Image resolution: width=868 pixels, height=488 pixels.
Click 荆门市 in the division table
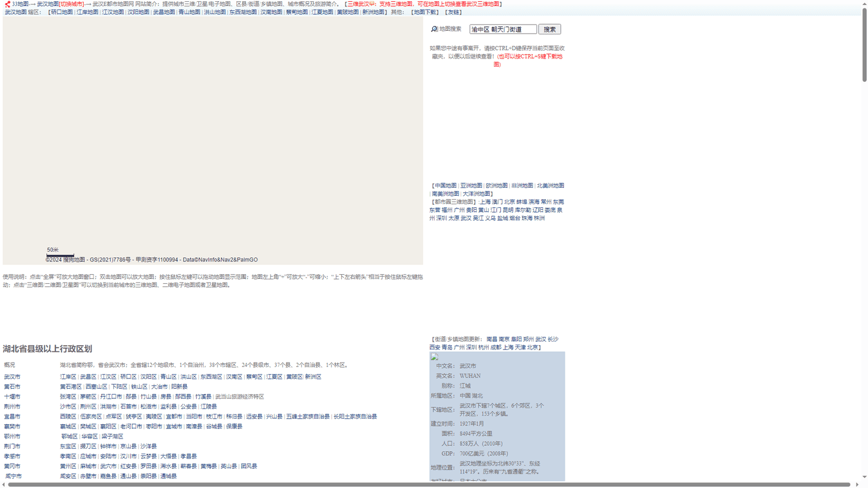point(12,446)
